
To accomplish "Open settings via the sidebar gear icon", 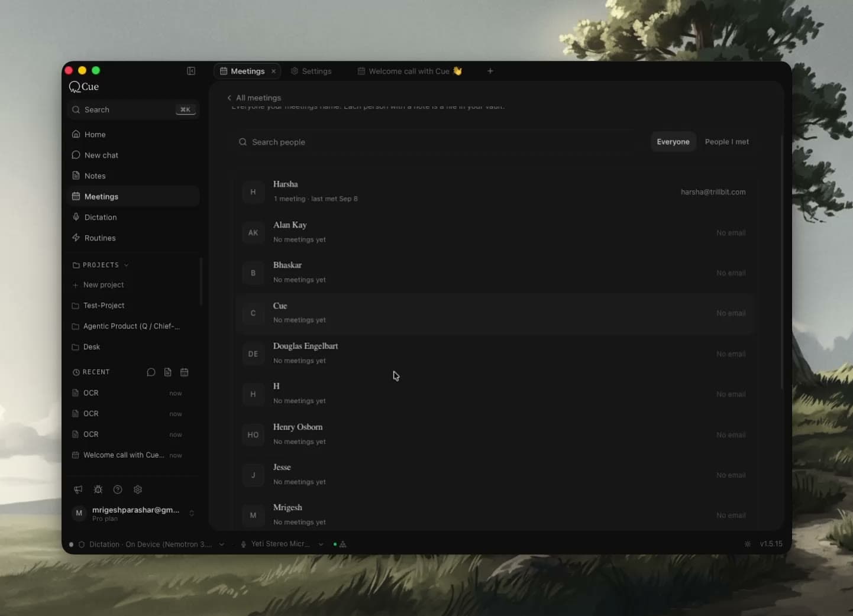I will pos(138,489).
